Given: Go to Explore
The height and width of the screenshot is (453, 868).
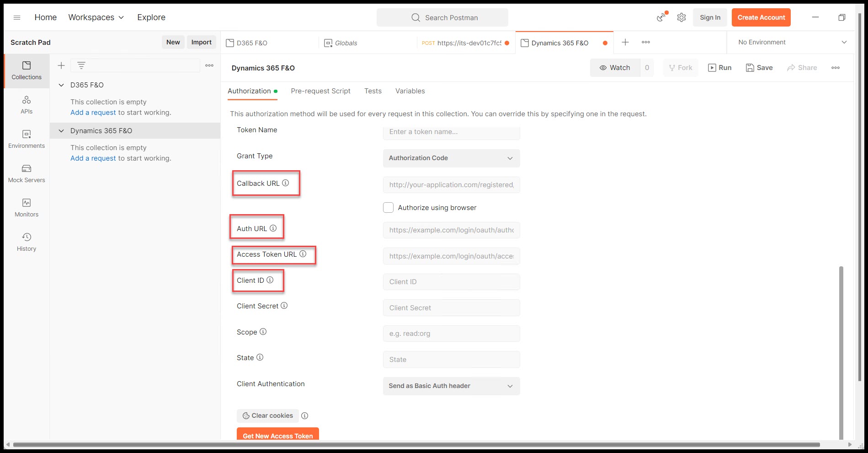Looking at the screenshot, I should (151, 17).
